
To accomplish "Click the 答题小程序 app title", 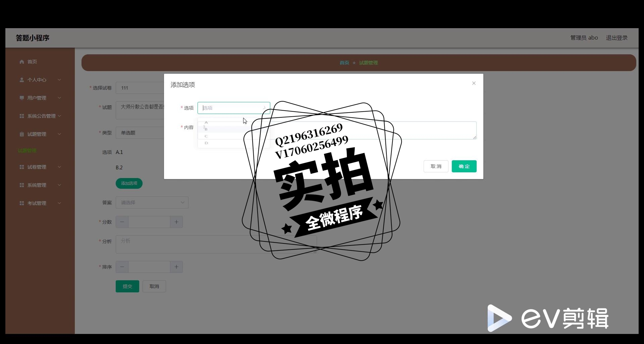I will click(x=33, y=38).
